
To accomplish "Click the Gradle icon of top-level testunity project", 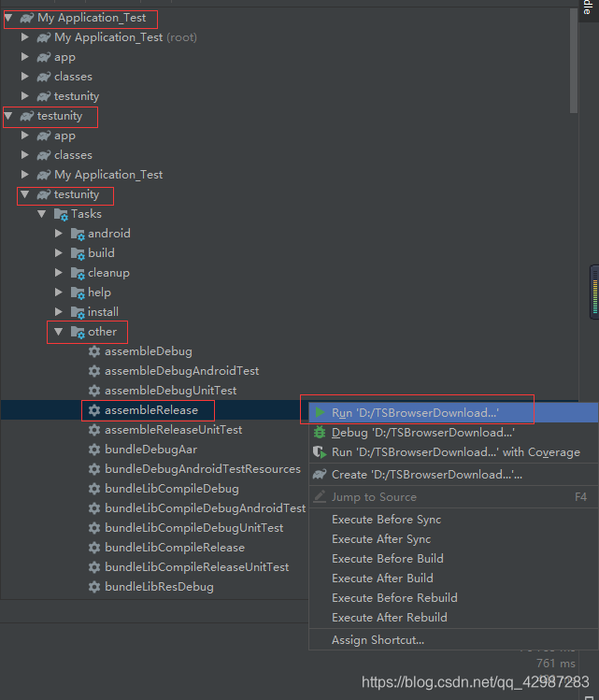I will pyautogui.click(x=27, y=116).
